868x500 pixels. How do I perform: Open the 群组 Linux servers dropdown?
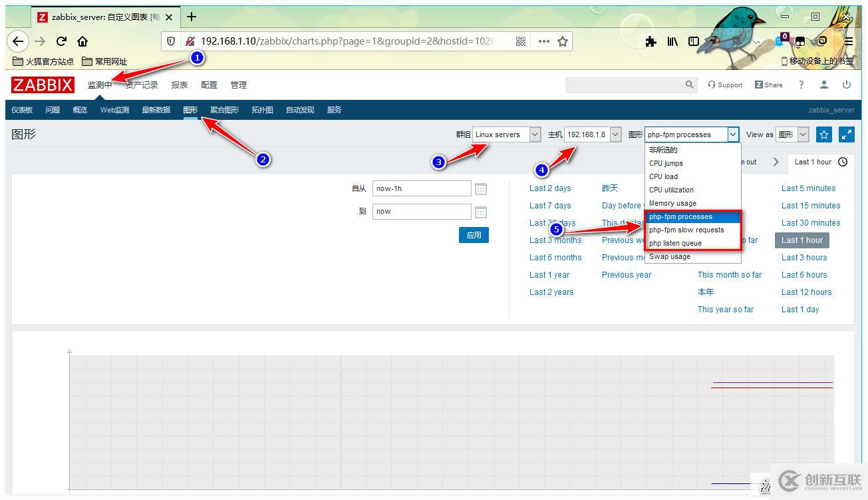[x=535, y=134]
